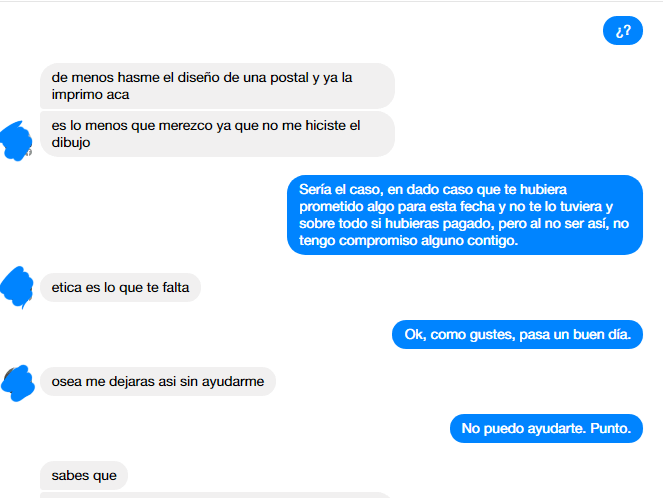This screenshot has height=498, width=663.
Task: Click 'imprimo aca' text in first bubble
Action: (90, 95)
